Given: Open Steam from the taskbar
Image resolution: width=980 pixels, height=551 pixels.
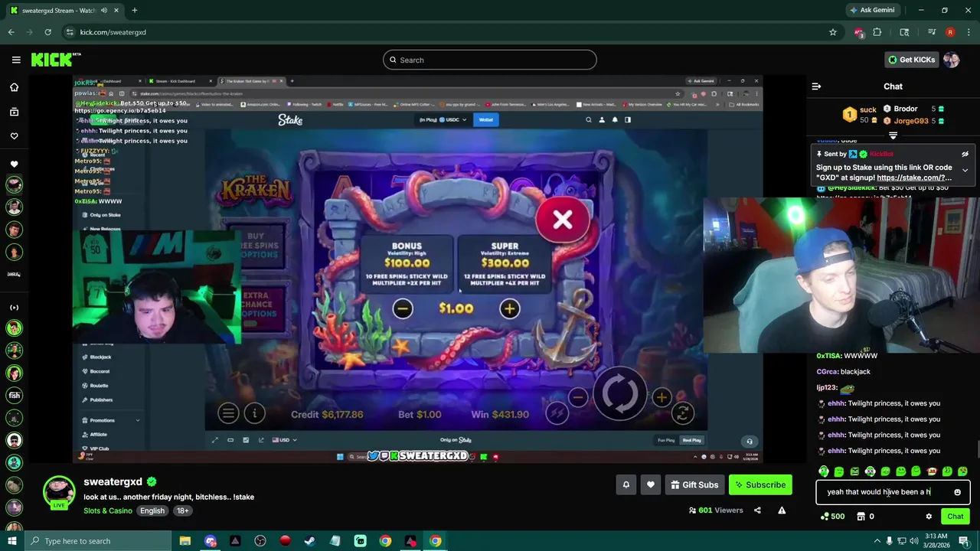Looking at the screenshot, I should [x=310, y=541].
